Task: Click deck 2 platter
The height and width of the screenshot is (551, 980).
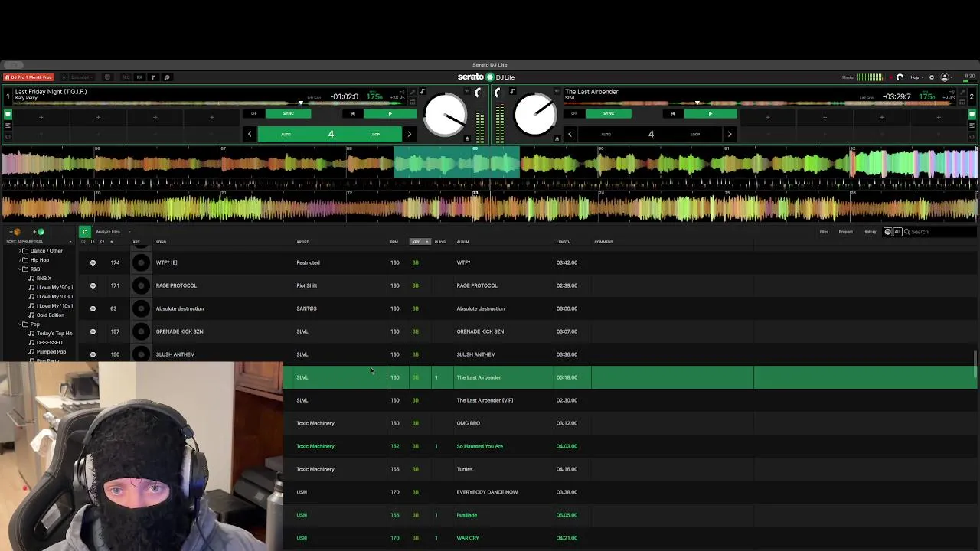Action: tap(535, 115)
